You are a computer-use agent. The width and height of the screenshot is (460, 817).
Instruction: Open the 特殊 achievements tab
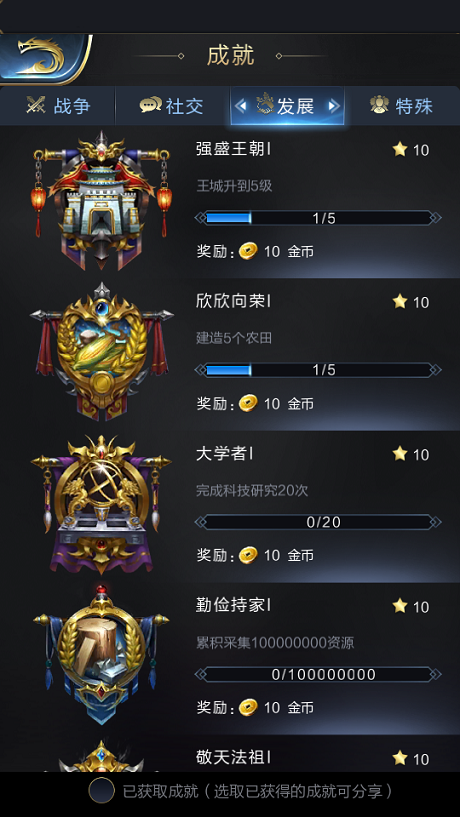402,106
